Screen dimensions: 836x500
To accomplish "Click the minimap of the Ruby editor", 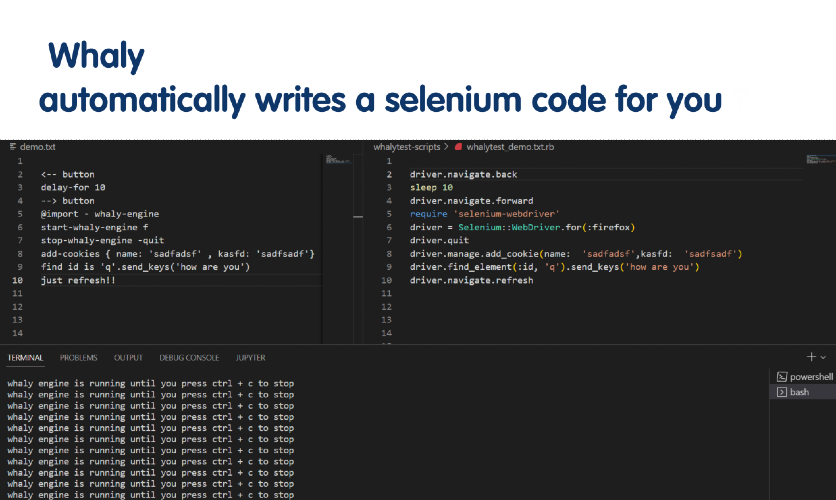I will [x=821, y=159].
